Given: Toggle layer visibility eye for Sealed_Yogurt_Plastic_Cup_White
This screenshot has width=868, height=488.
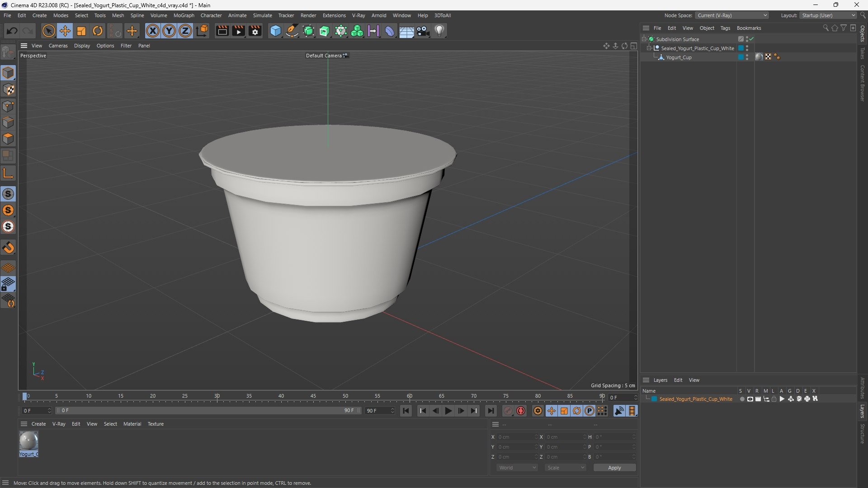Looking at the screenshot, I should [750, 399].
